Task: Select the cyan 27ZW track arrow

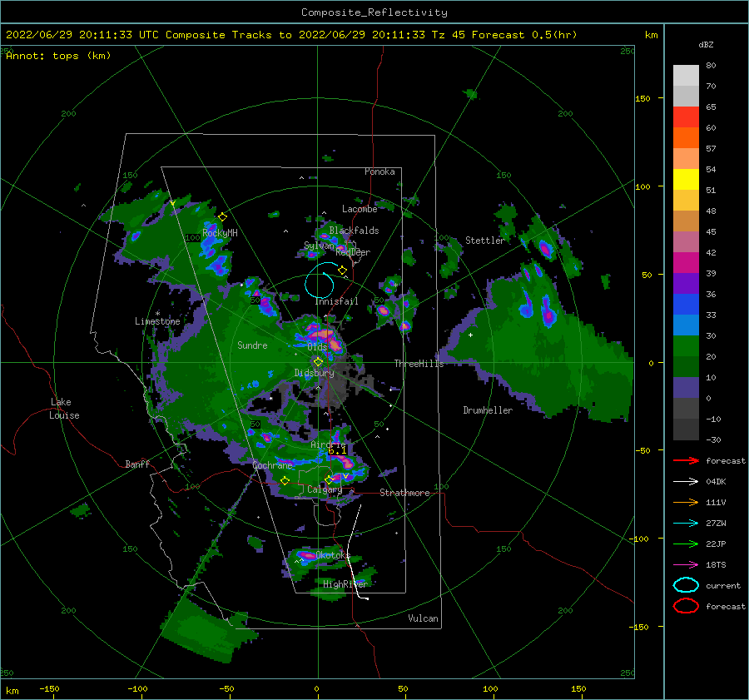Action: click(x=686, y=524)
